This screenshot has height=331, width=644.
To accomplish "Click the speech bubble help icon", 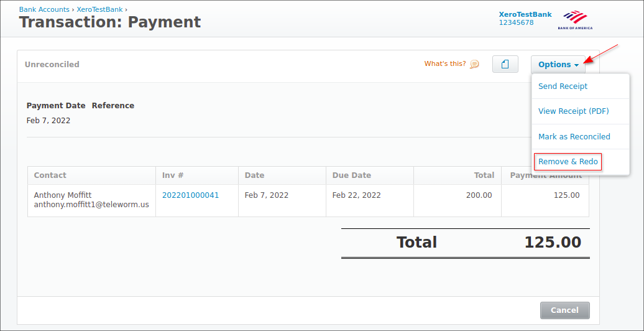I will [x=474, y=64].
